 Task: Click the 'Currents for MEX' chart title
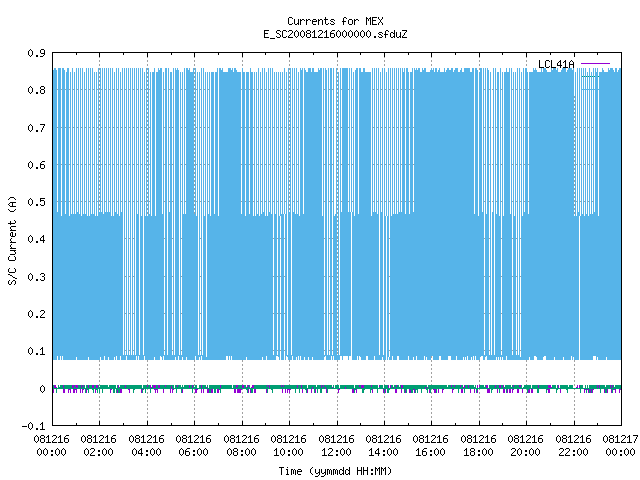click(x=335, y=21)
